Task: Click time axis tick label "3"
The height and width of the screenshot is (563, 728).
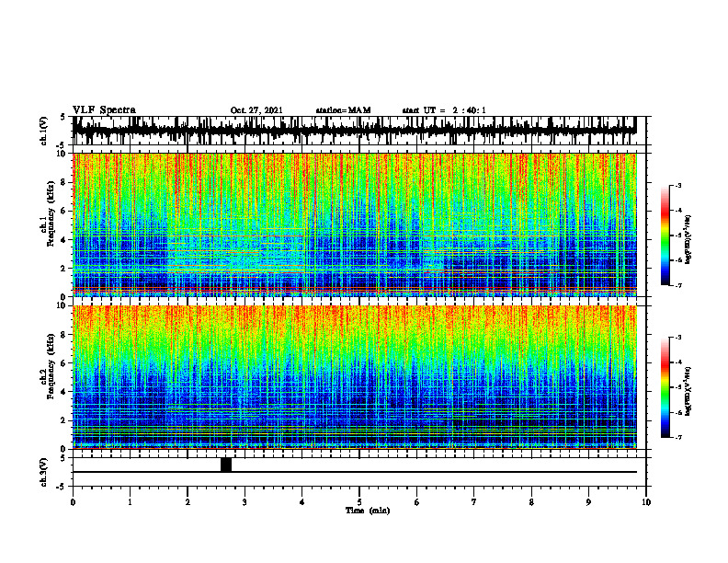Action: [x=245, y=502]
